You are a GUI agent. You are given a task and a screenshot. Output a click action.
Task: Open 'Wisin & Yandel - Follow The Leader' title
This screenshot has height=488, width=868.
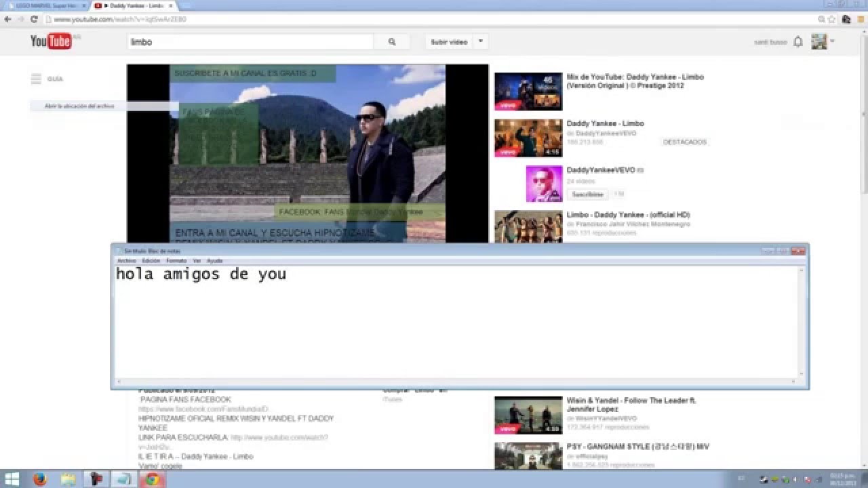(632, 405)
